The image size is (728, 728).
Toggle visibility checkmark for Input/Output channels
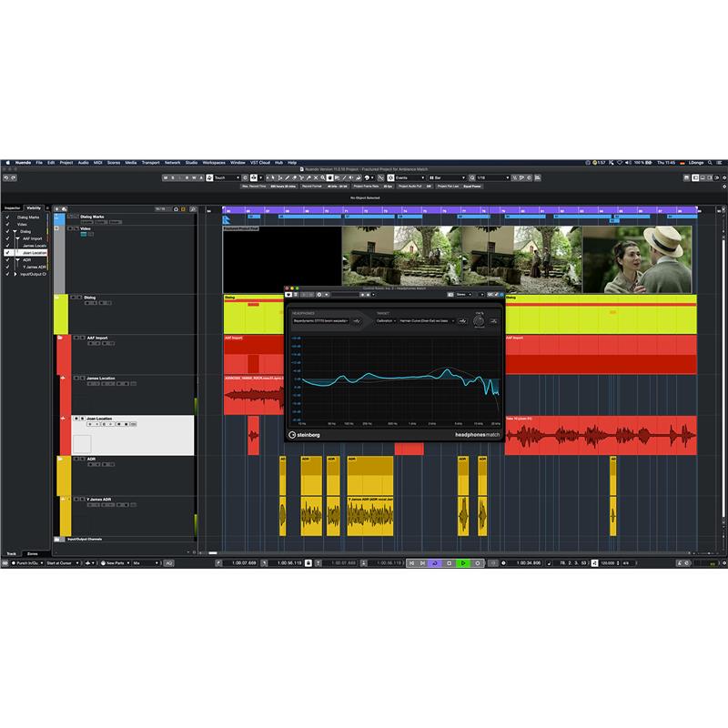pyautogui.click(x=7, y=275)
